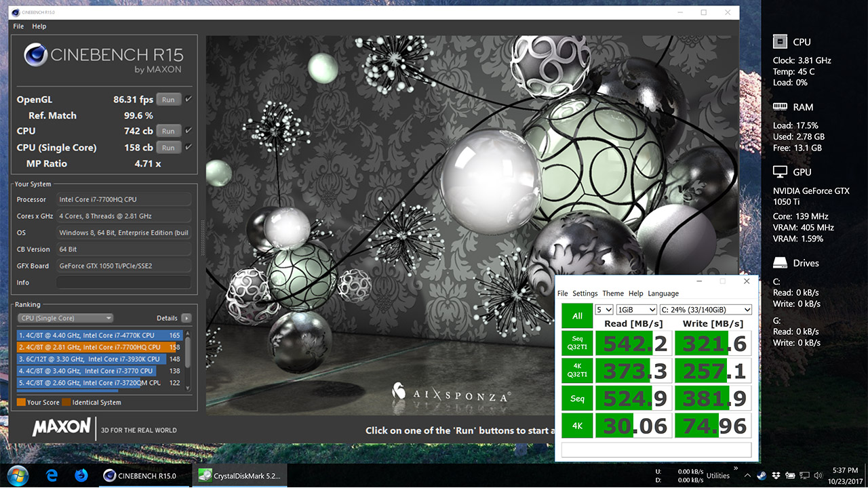Open the Dropbox tray icon
Image resolution: width=868 pixels, height=488 pixels.
click(x=776, y=476)
